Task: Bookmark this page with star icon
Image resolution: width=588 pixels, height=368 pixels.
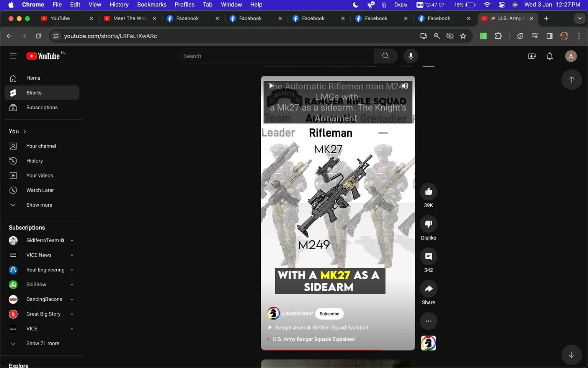Action: [x=463, y=36]
